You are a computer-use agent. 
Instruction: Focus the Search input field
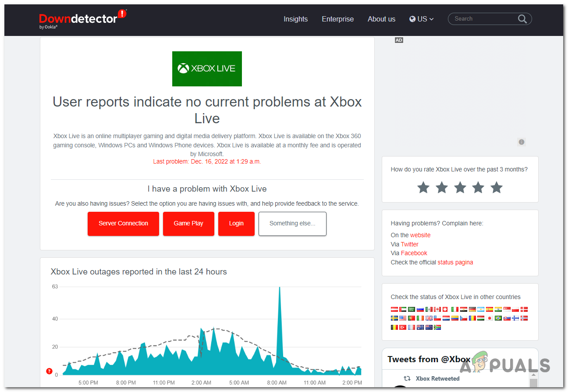click(485, 19)
